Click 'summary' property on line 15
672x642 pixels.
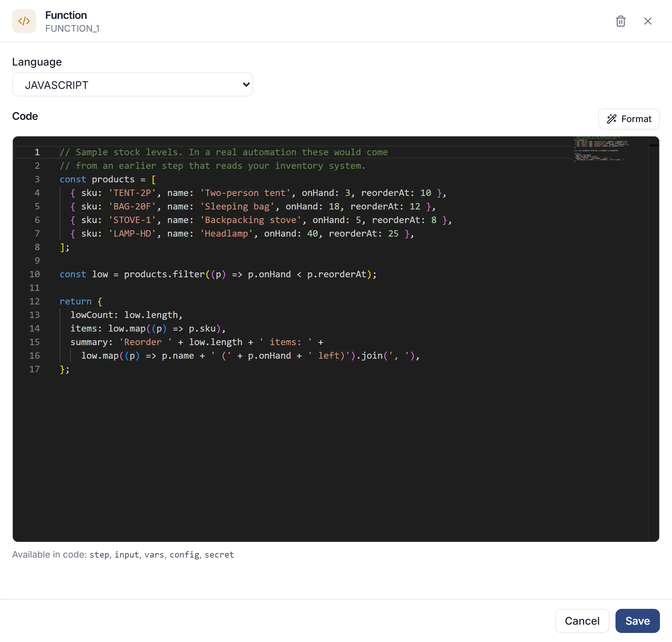[x=89, y=342]
